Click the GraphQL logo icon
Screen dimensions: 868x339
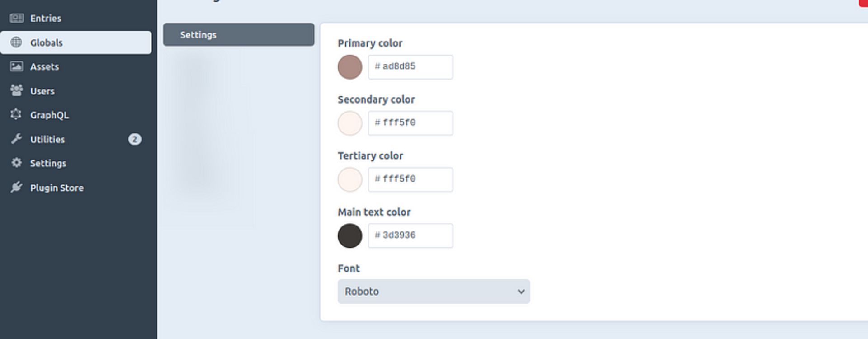(x=16, y=114)
